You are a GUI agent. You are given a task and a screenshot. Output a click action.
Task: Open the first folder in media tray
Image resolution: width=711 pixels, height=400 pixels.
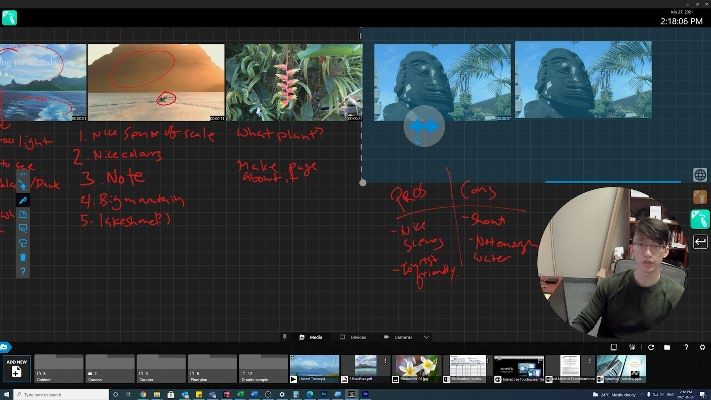58,369
